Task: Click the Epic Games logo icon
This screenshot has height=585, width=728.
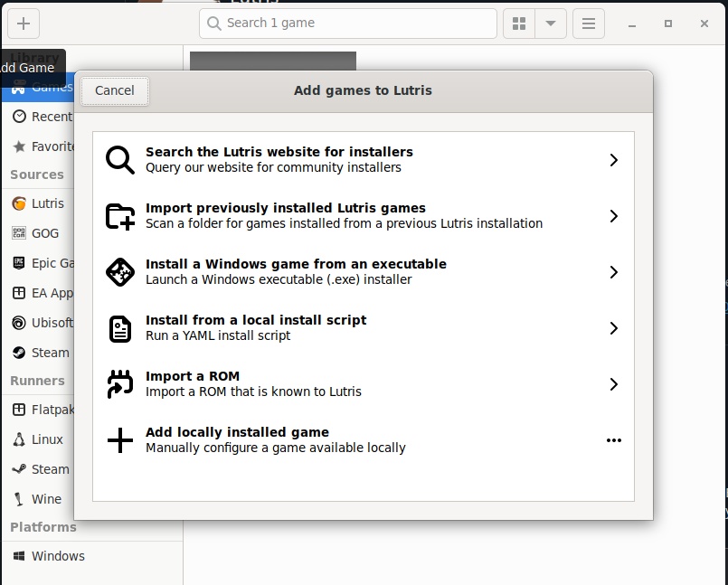Action: click(19, 263)
